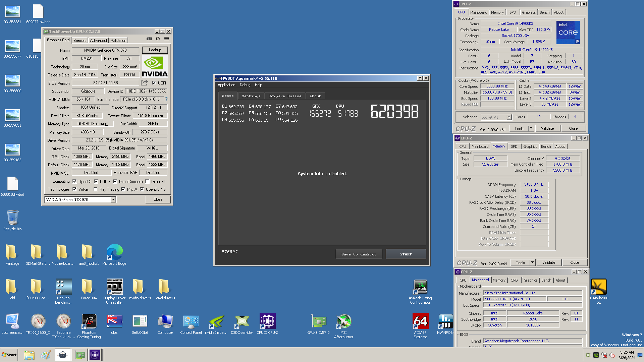Viewport: 644px width, 362px height.
Task: Toggle the PhysX checkbox
Action: (x=123, y=189)
